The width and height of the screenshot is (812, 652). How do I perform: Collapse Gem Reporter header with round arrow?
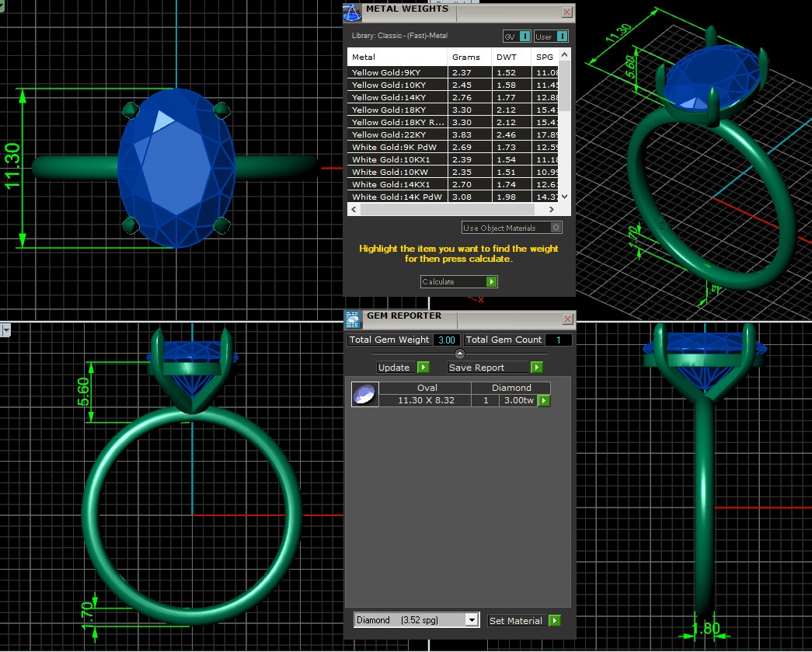click(x=459, y=354)
